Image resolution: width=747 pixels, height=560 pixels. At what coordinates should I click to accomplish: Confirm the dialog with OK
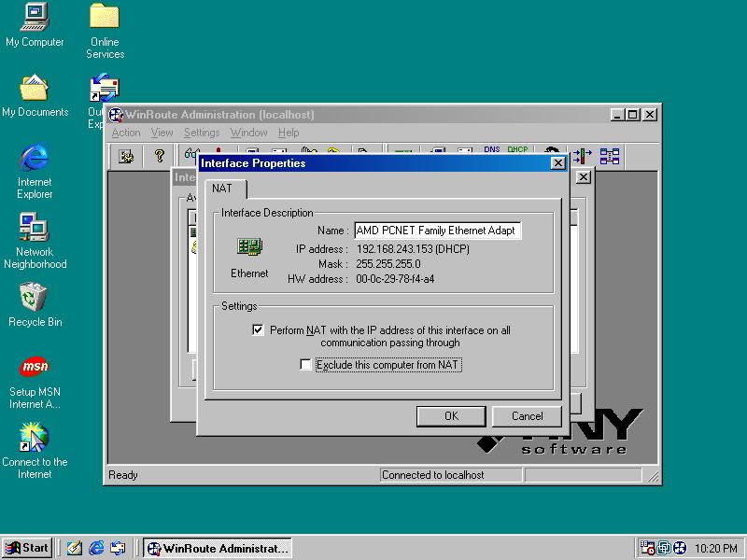451,416
